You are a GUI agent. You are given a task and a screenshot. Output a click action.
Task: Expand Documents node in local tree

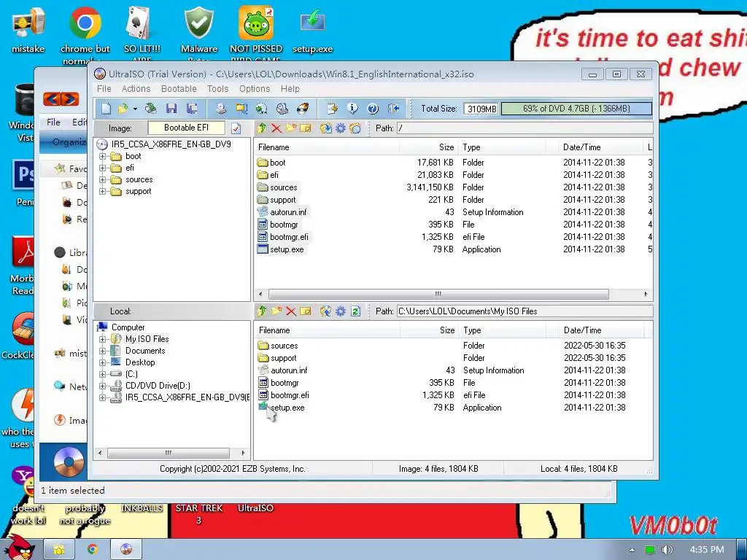tap(102, 351)
